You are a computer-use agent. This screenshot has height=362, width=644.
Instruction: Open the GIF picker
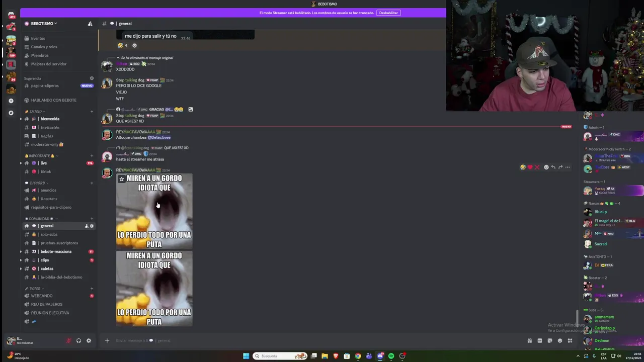539,340
